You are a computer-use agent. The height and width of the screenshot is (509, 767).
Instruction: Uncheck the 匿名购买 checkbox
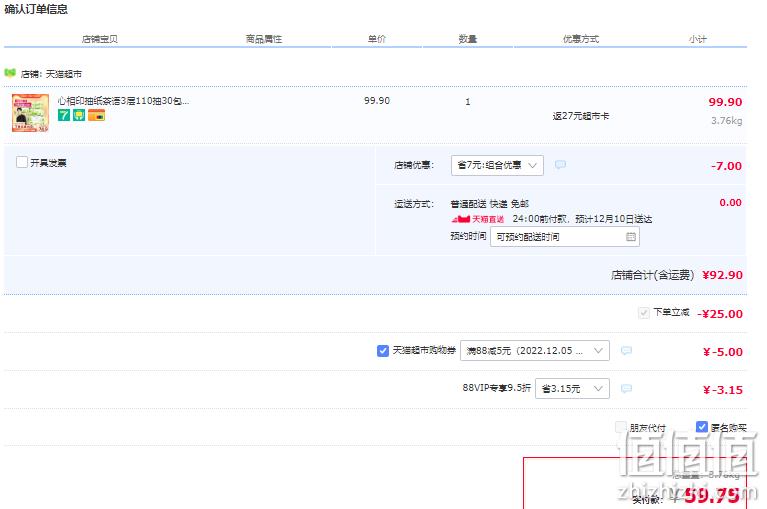point(702,427)
